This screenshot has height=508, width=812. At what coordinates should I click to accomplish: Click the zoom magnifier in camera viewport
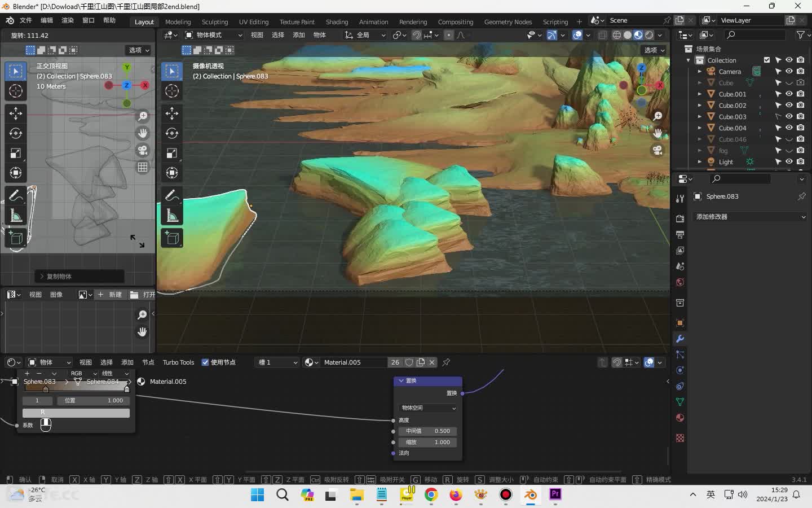657,116
